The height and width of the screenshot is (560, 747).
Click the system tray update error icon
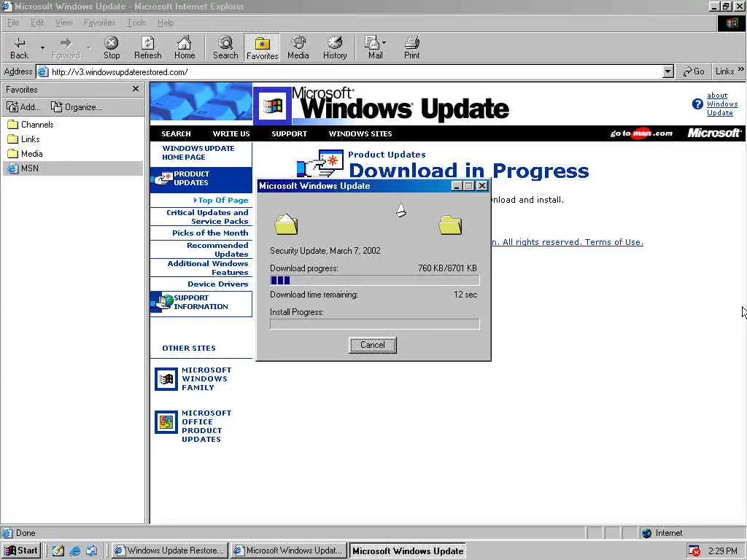point(694,551)
